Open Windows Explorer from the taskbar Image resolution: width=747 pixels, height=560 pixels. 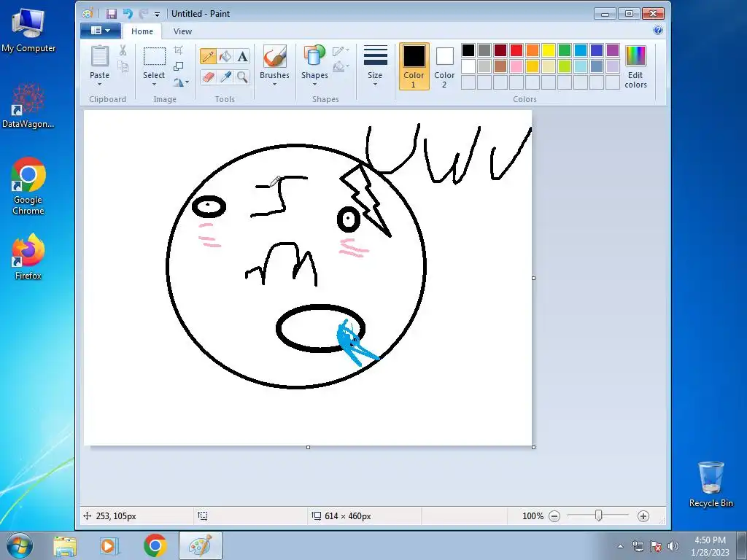click(65, 545)
